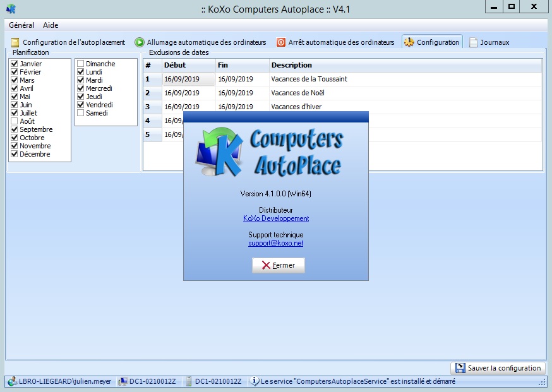
Task: Toggle the Juillet checkbox
Action: pyautogui.click(x=15, y=113)
